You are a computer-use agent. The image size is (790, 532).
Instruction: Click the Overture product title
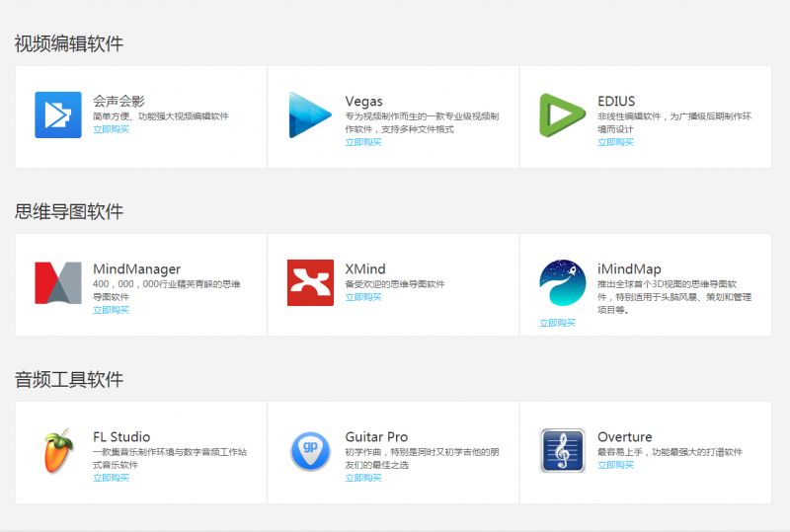coord(625,437)
